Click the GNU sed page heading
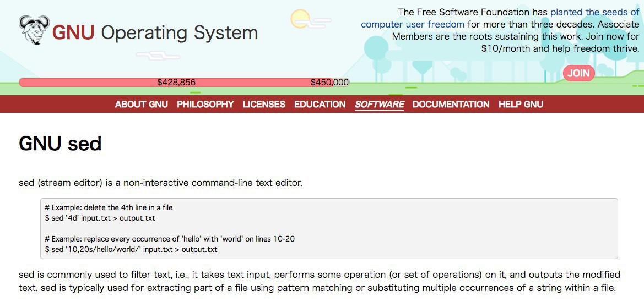 coord(60,144)
